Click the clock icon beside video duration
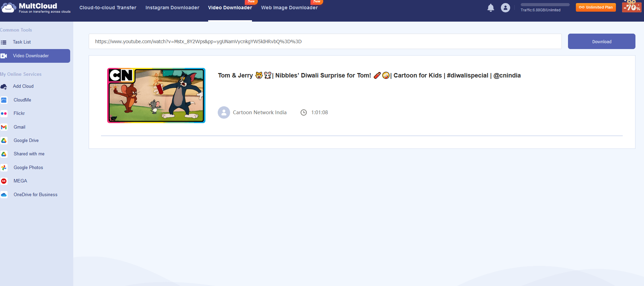 click(304, 112)
